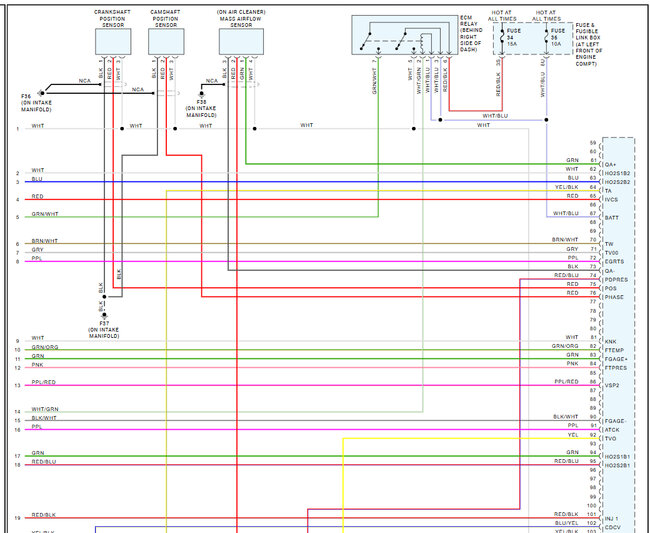Click the 'IVCS' terminal label
Viewport: 650px width, 533px height.
[611, 200]
